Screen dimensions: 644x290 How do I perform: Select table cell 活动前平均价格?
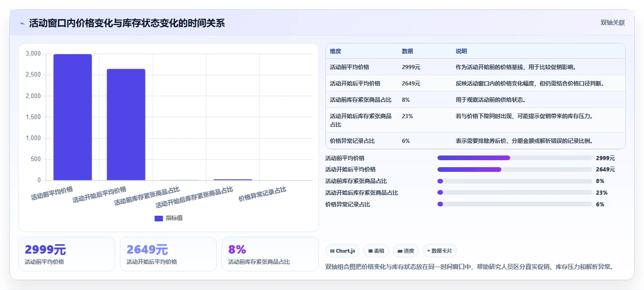coord(349,67)
